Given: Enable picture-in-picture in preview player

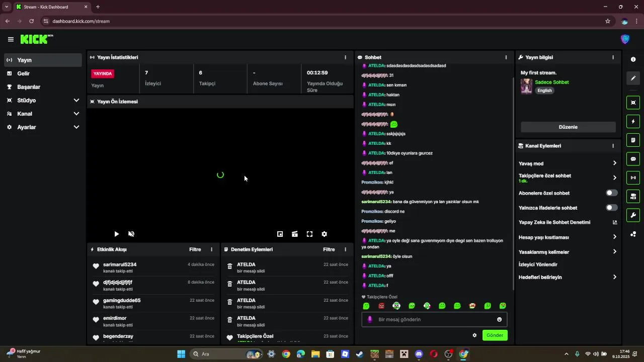Looking at the screenshot, I should [280, 234].
